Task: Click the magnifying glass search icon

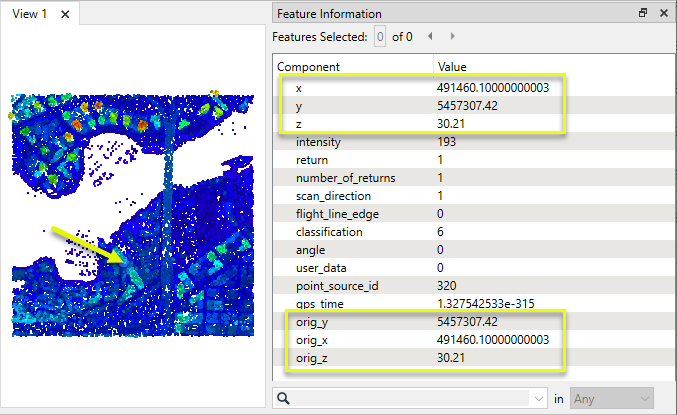Action: (x=285, y=398)
